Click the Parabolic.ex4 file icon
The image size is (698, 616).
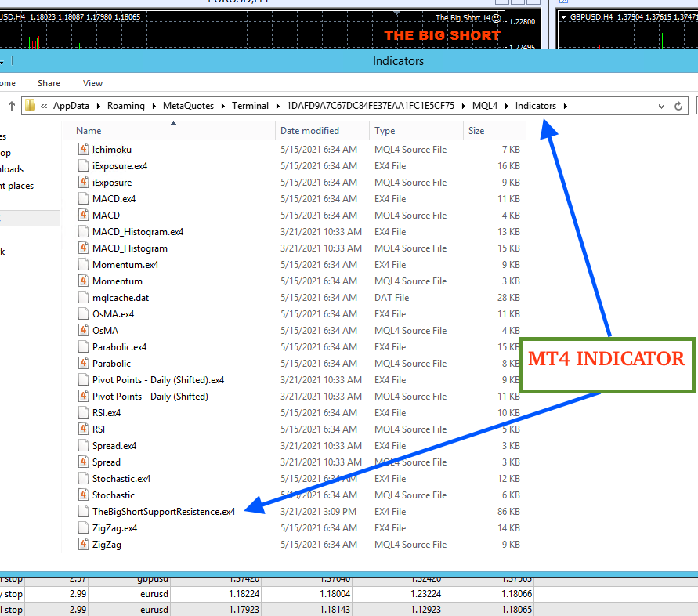pyautogui.click(x=83, y=346)
